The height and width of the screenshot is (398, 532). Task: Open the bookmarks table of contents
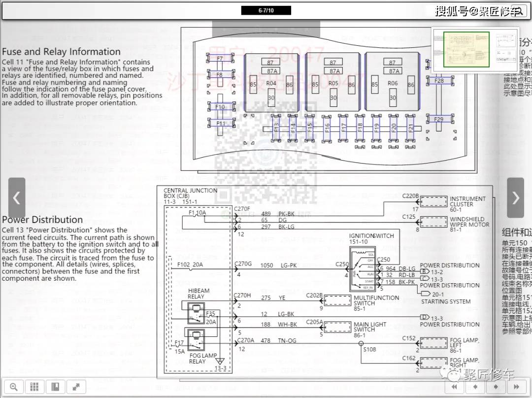(x=55, y=387)
